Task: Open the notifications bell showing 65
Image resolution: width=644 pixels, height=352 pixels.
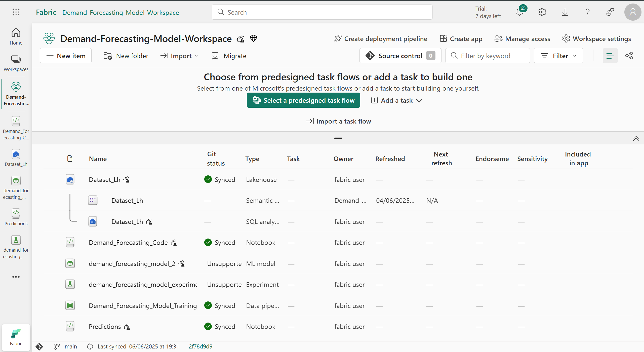Action: click(x=520, y=12)
